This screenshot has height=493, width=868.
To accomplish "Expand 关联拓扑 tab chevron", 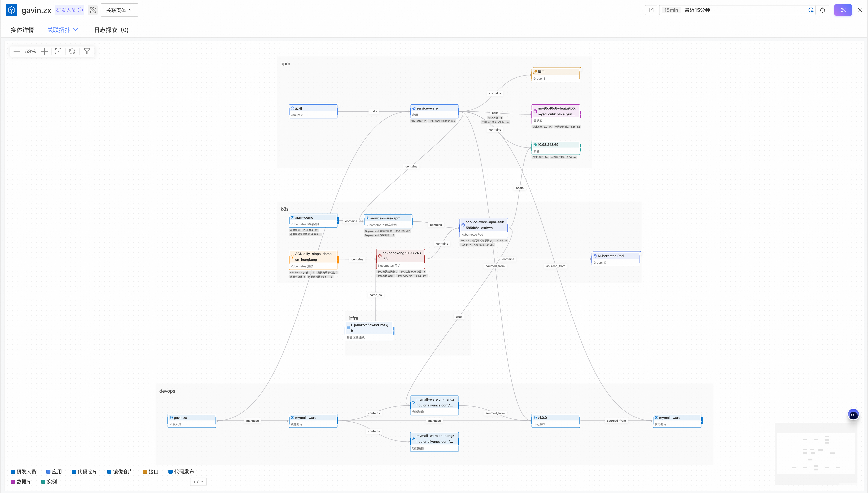I will coord(75,30).
